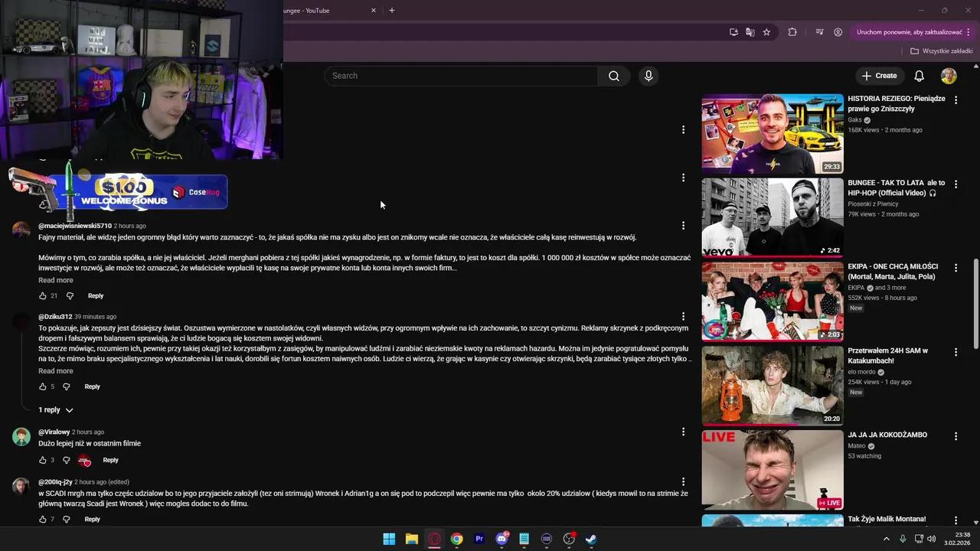Open menu for Przetrwałem 24H SAM video
This screenshot has width=980, height=551.
coord(955,352)
